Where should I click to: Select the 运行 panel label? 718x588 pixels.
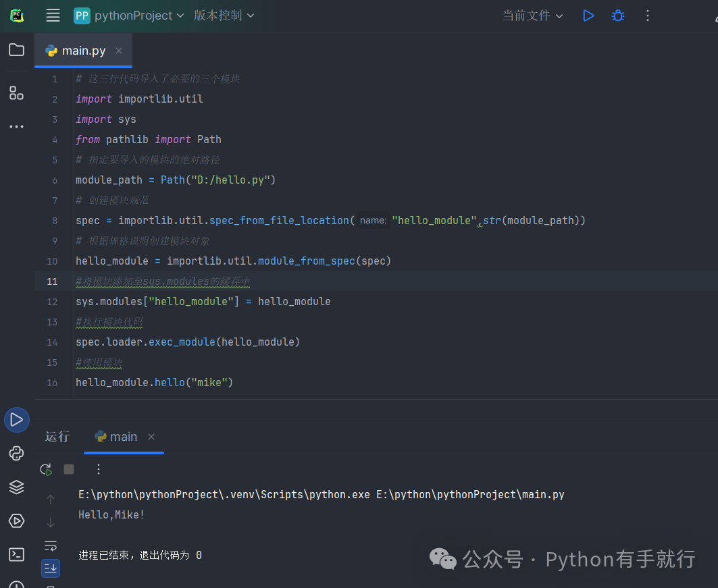point(57,437)
